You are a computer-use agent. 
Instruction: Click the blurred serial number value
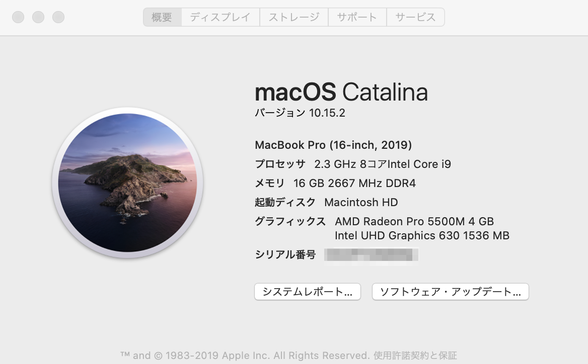pyautogui.click(x=371, y=255)
